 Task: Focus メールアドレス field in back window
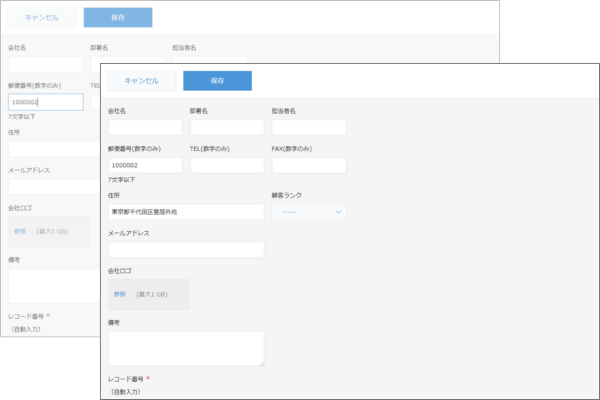54,186
